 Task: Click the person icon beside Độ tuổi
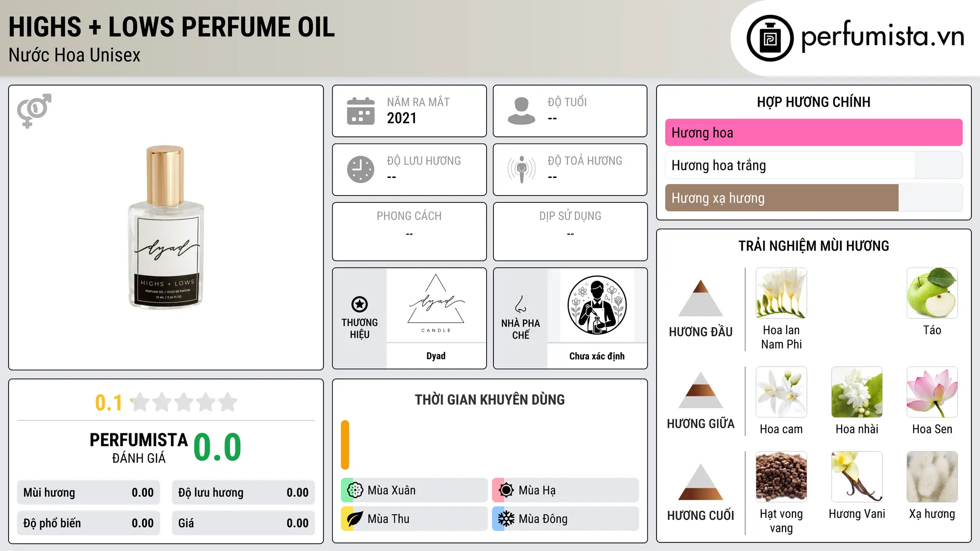522,111
